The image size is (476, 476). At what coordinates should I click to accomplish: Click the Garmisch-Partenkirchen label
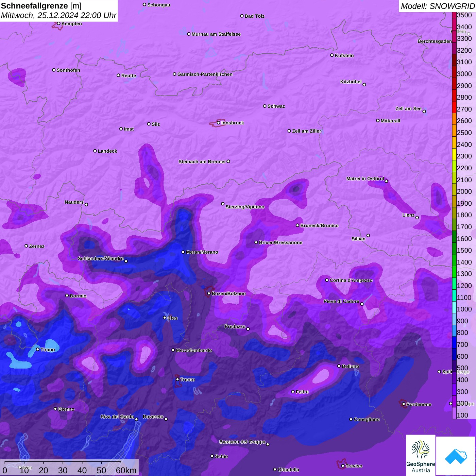pos(205,74)
